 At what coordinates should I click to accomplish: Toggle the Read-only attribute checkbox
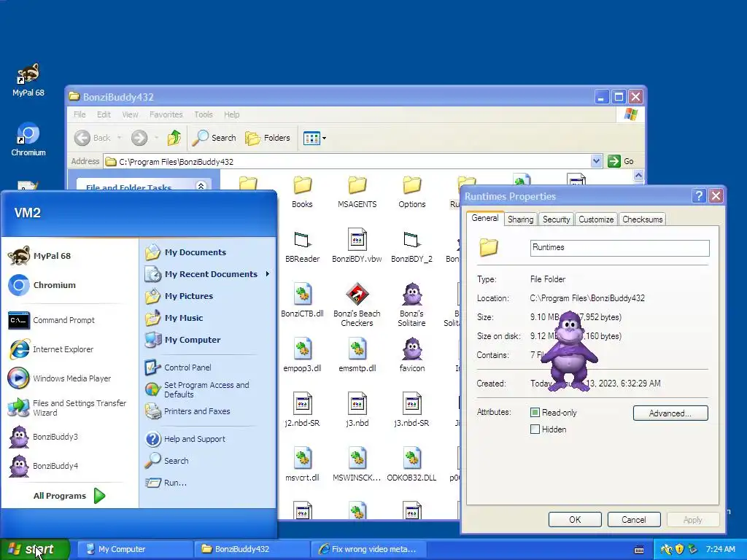(x=535, y=413)
